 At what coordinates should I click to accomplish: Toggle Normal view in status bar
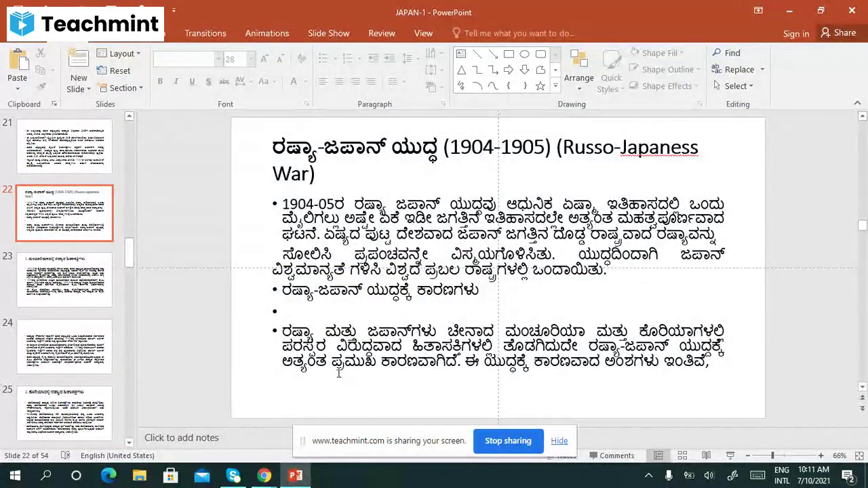(658, 455)
